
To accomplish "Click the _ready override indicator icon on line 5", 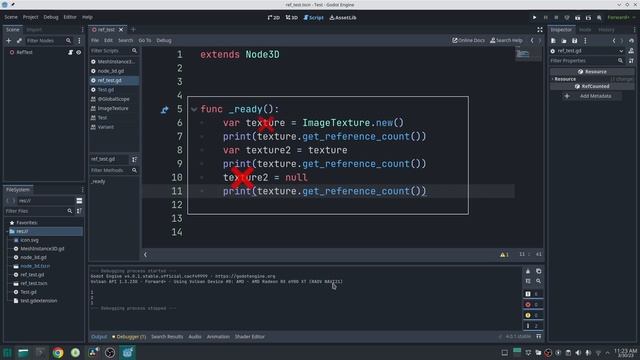I will tap(164, 109).
